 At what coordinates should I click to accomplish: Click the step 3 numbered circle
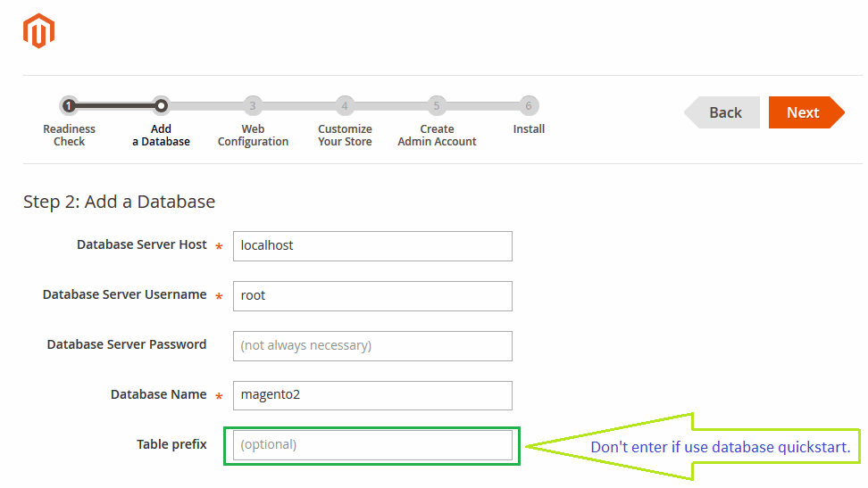[x=253, y=105]
